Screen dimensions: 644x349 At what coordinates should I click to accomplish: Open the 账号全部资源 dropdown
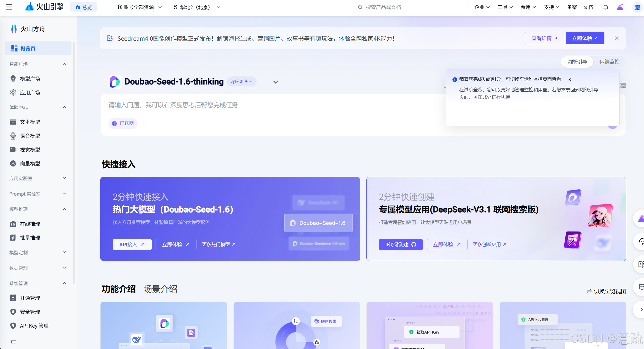(x=139, y=7)
